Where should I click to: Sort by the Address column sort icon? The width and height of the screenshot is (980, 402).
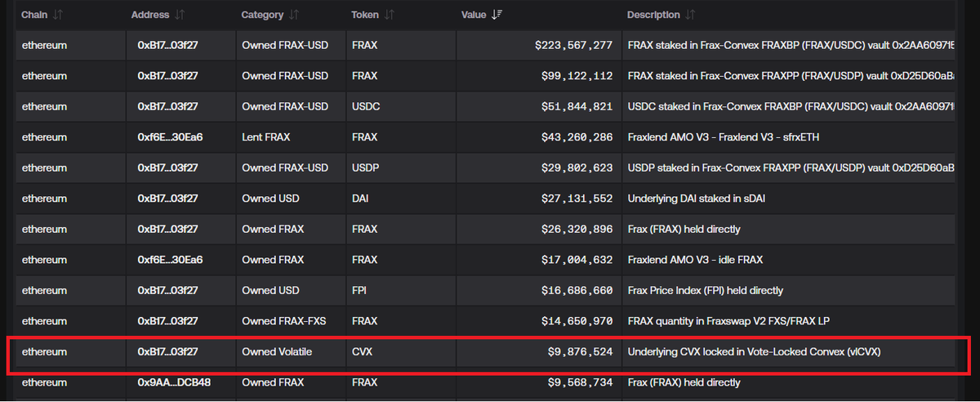(x=180, y=15)
